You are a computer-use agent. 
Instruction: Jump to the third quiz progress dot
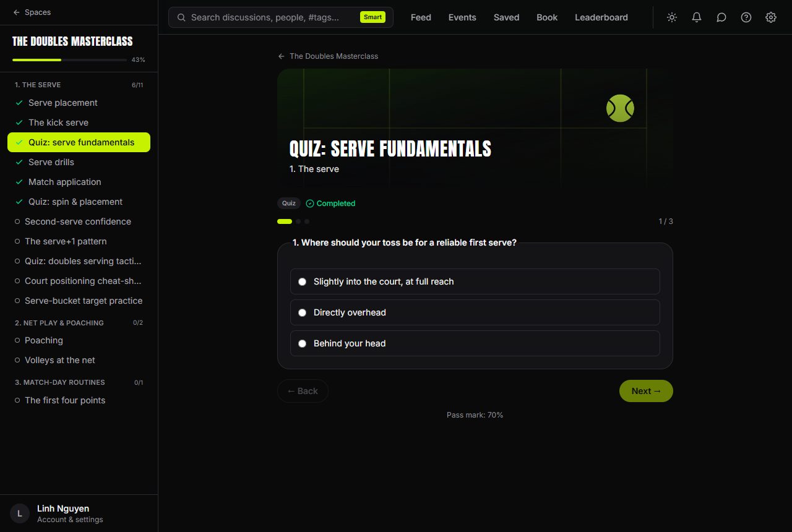point(307,221)
